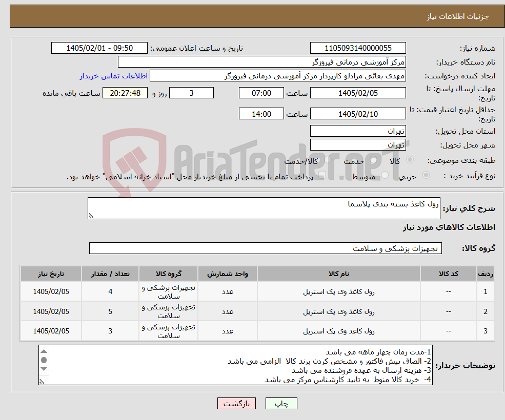Click the goods group cell in row 1

point(169,291)
